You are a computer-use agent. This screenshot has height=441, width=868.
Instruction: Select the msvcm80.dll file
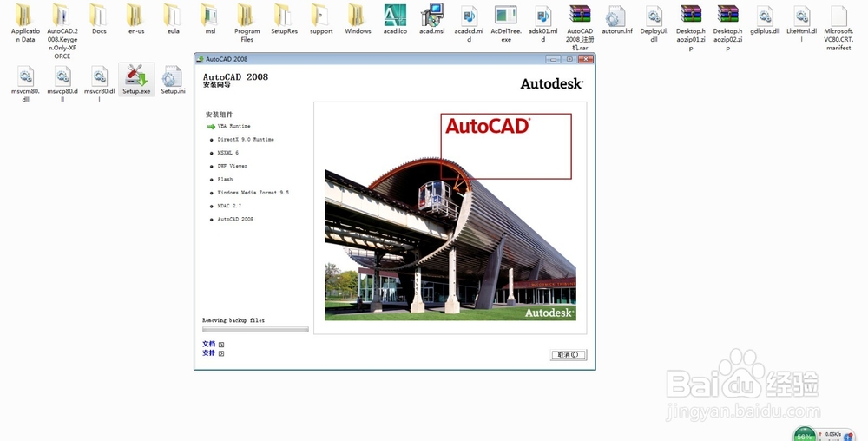pos(25,84)
